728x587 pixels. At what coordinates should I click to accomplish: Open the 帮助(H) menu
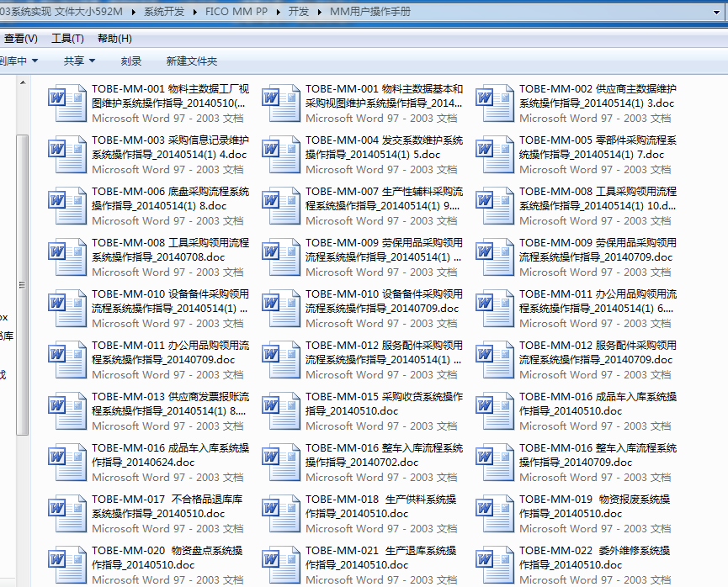114,39
